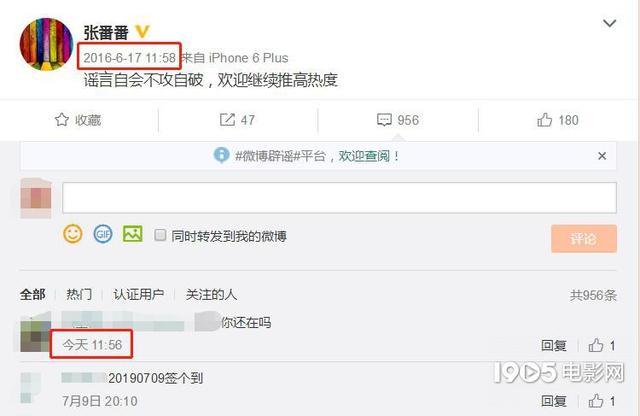Image resolution: width=640 pixels, height=416 pixels.
Task: Expand the post options chevron menu
Action: [x=609, y=23]
